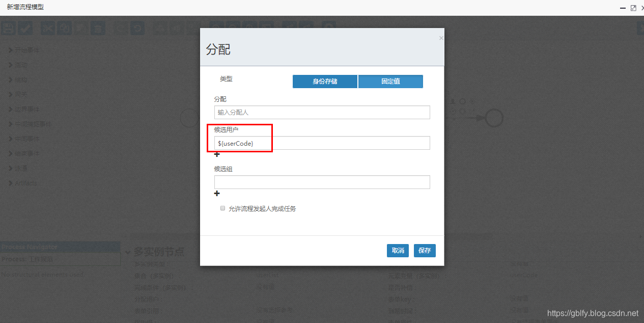Click the 保存 button in the dialog
The height and width of the screenshot is (323, 644).
pos(424,250)
